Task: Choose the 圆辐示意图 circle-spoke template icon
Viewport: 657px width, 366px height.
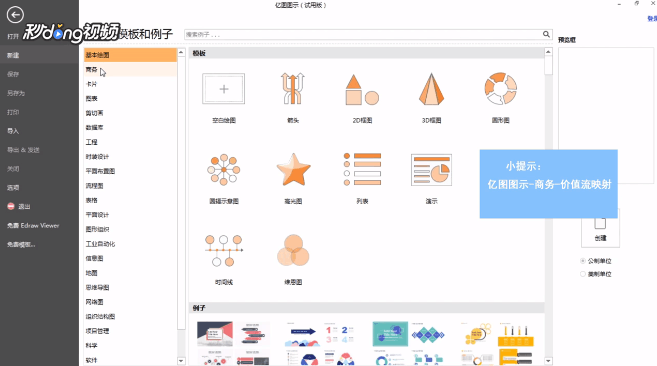Action: tap(224, 170)
